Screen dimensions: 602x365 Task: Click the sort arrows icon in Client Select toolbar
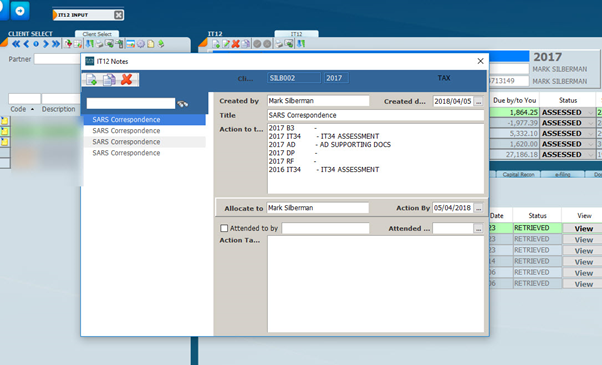pyautogui.click(x=89, y=44)
